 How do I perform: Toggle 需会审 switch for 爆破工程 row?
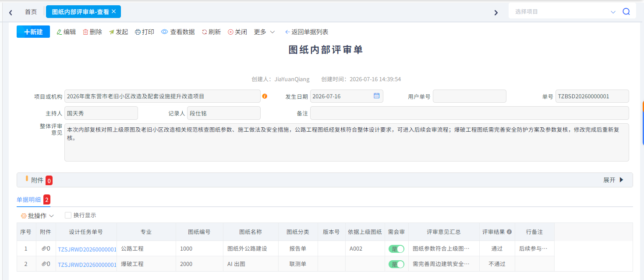(396, 264)
